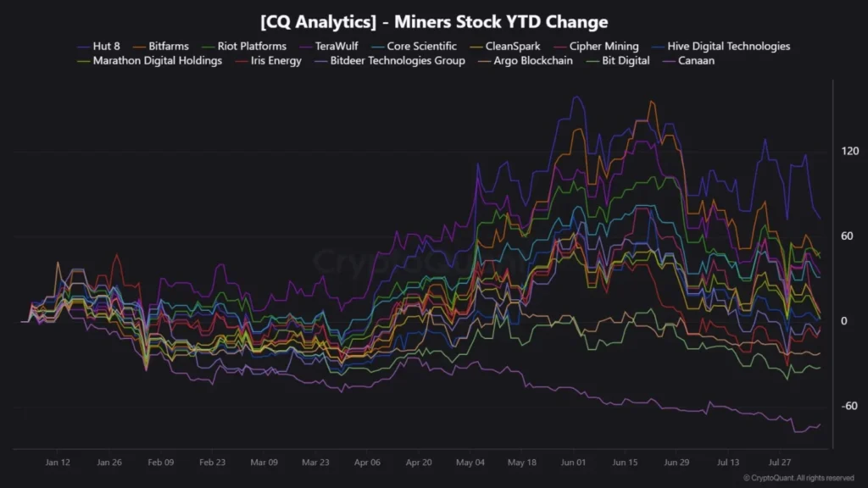
Task: Toggle Argo Blockchain legend entry
Action: coord(526,61)
